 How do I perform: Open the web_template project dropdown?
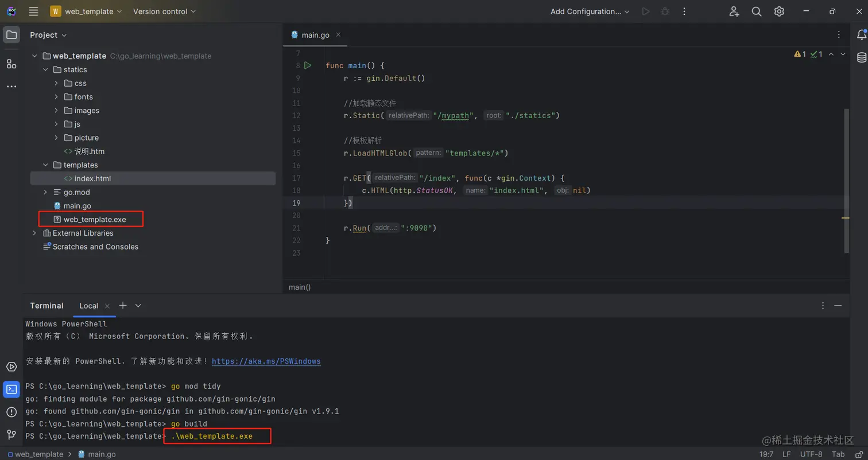pyautogui.click(x=86, y=11)
